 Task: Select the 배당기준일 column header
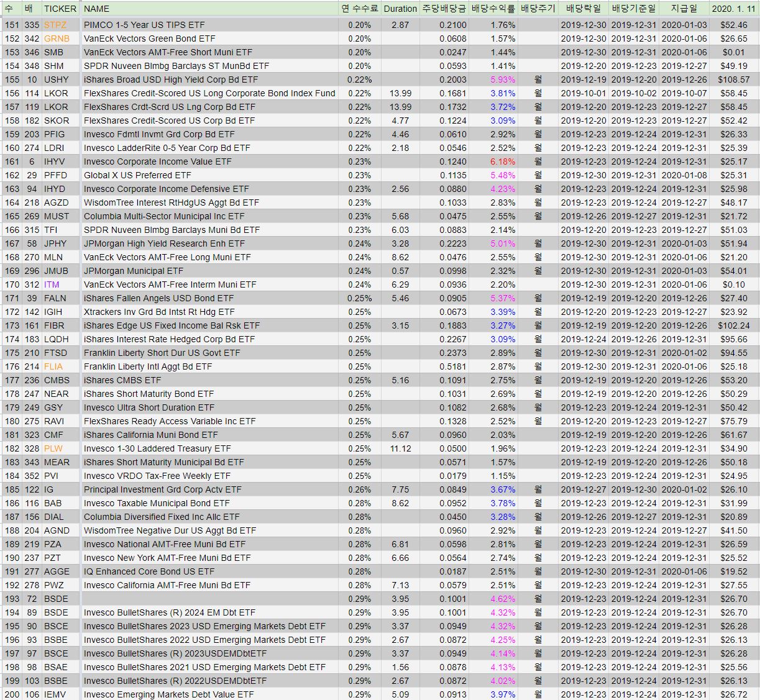(x=634, y=9)
